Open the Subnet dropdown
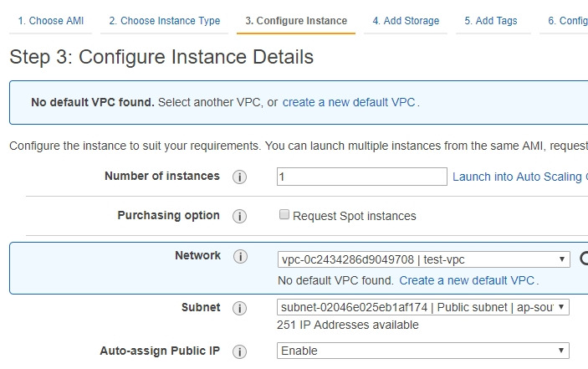 [423, 307]
